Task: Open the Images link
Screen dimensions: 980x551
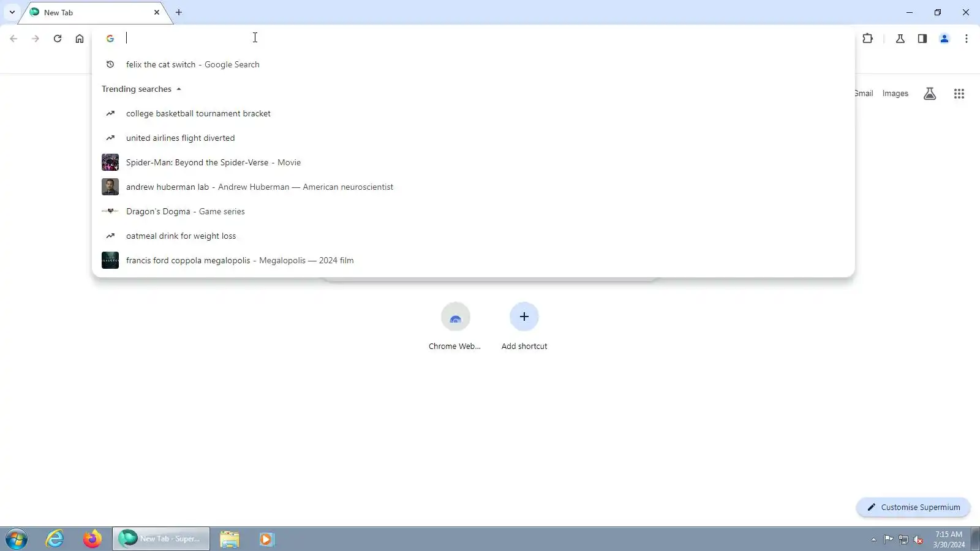Action: pos(895,94)
